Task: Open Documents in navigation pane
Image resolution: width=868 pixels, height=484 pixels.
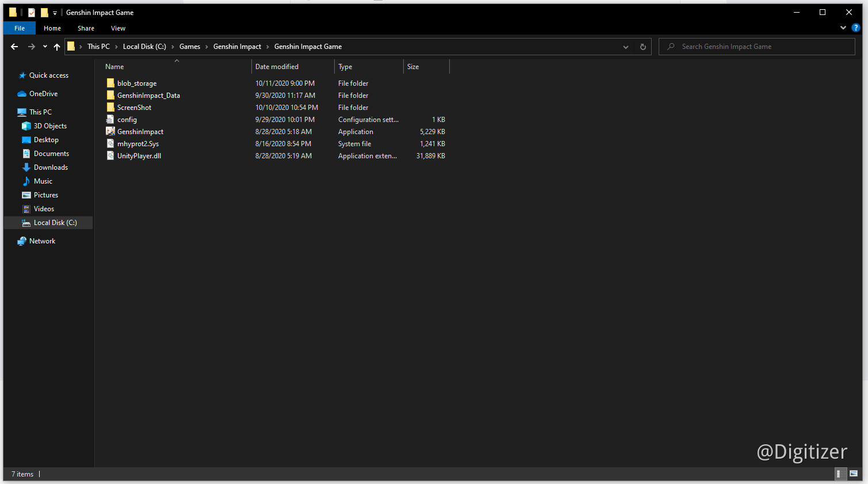Action: pos(51,154)
